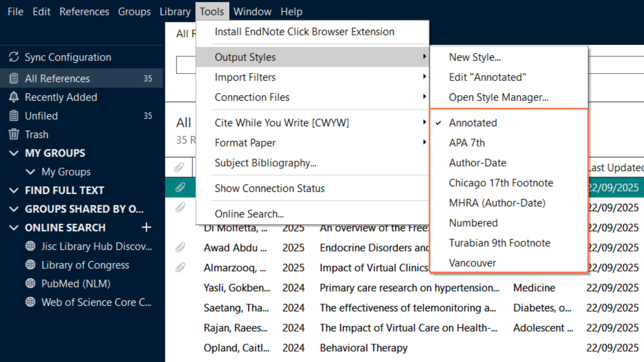Viewport: 644px width, 362px height.
Task: Click New Style... option
Action: (475, 57)
